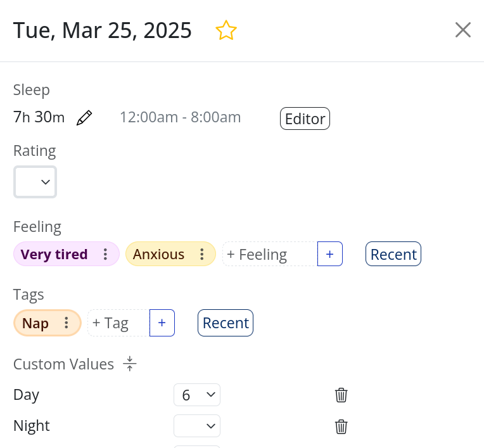
Task: Delete the Night custom value
Action: 341,426
